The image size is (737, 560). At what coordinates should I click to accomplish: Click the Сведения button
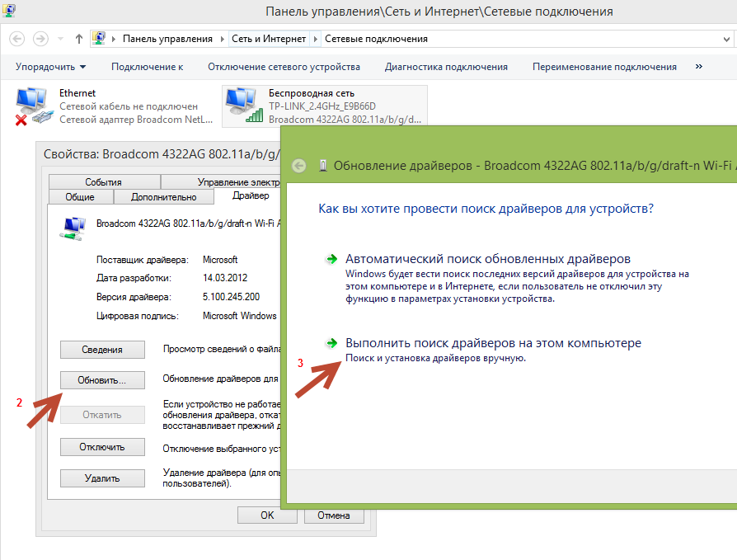[x=102, y=350]
